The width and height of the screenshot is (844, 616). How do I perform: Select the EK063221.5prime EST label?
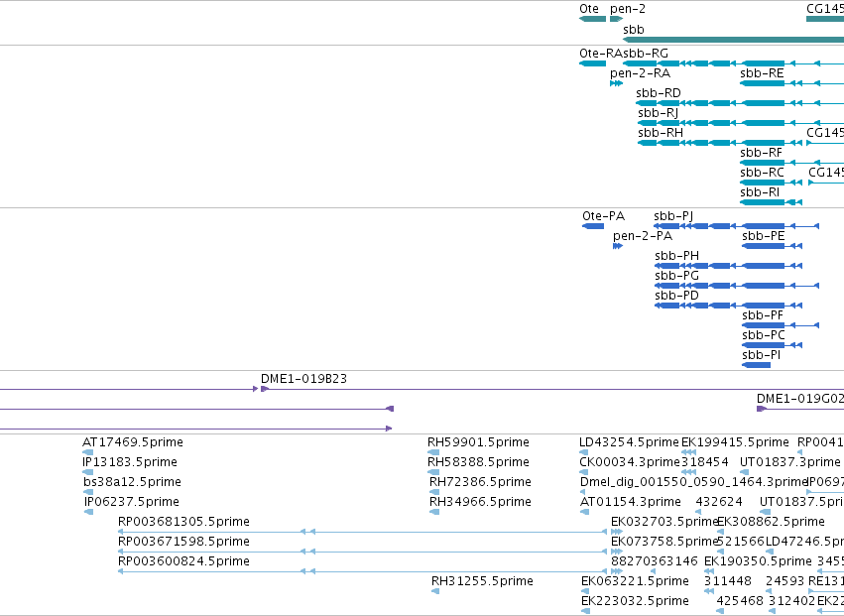[x=635, y=581]
